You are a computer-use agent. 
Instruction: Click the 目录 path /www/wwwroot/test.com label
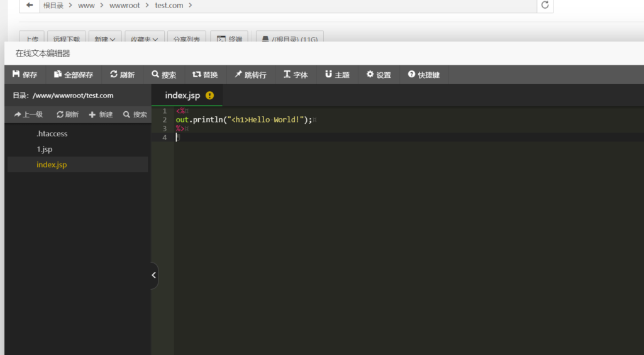click(x=63, y=96)
